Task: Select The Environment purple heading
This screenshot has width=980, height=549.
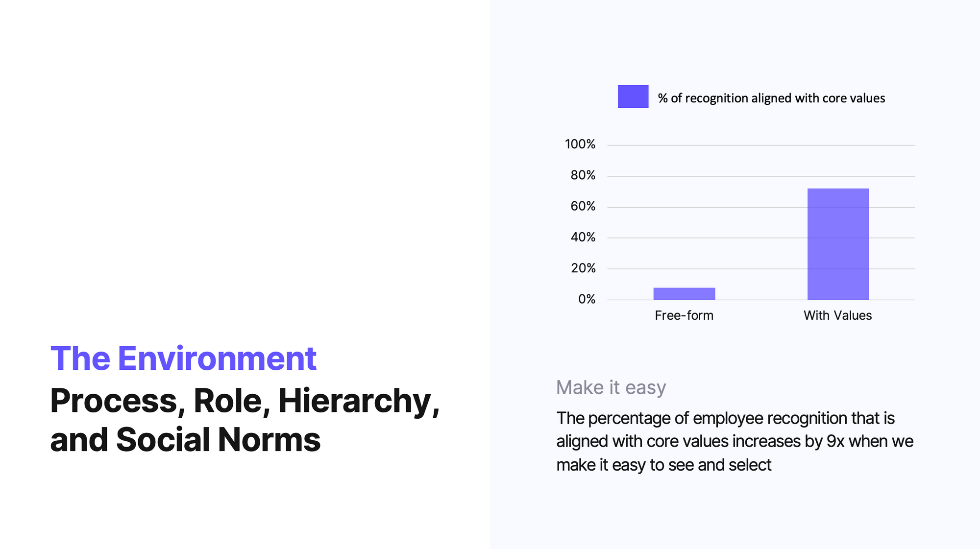Action: point(183,358)
